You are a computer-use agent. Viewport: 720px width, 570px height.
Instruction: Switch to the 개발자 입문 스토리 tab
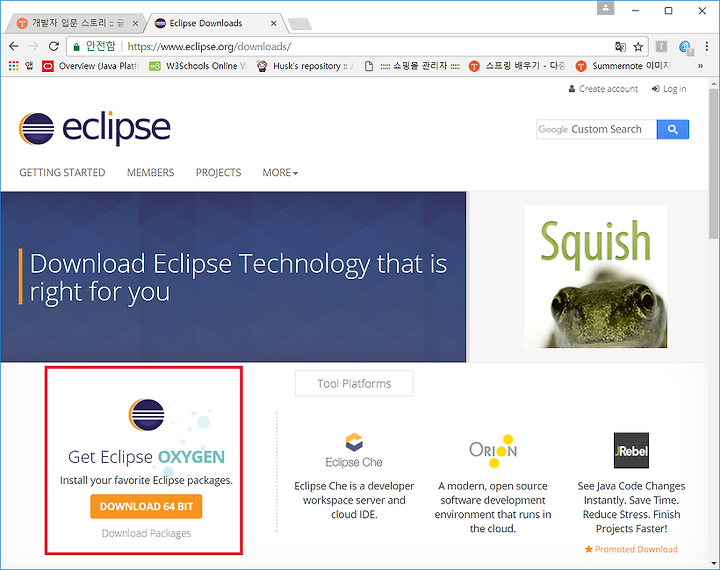76,23
